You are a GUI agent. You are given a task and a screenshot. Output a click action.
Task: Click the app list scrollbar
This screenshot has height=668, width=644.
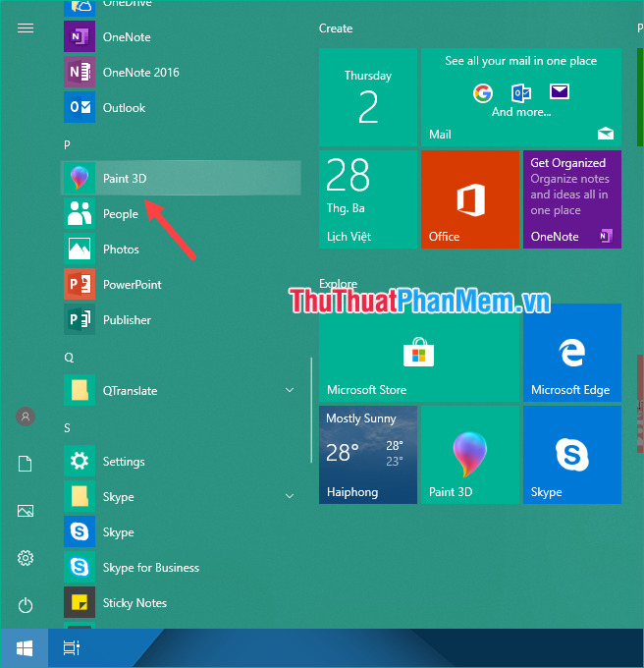pyautogui.click(x=311, y=410)
